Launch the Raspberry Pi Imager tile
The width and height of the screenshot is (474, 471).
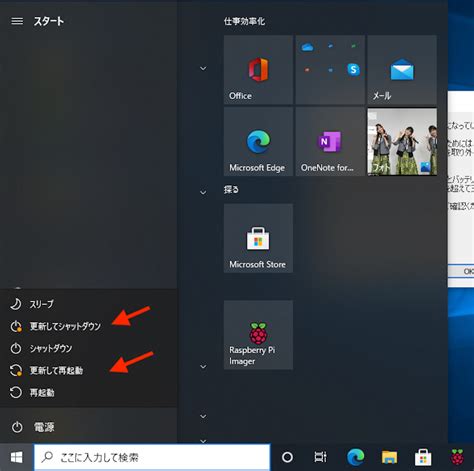258,335
